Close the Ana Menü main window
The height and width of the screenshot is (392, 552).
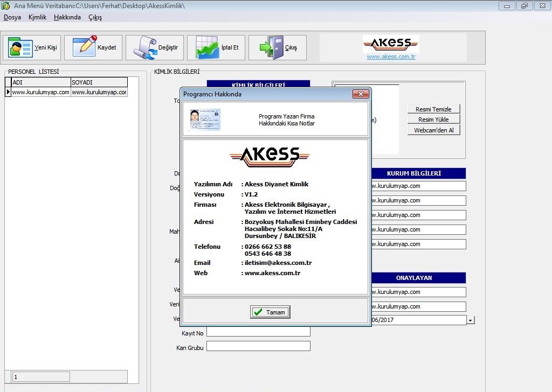click(542, 5)
